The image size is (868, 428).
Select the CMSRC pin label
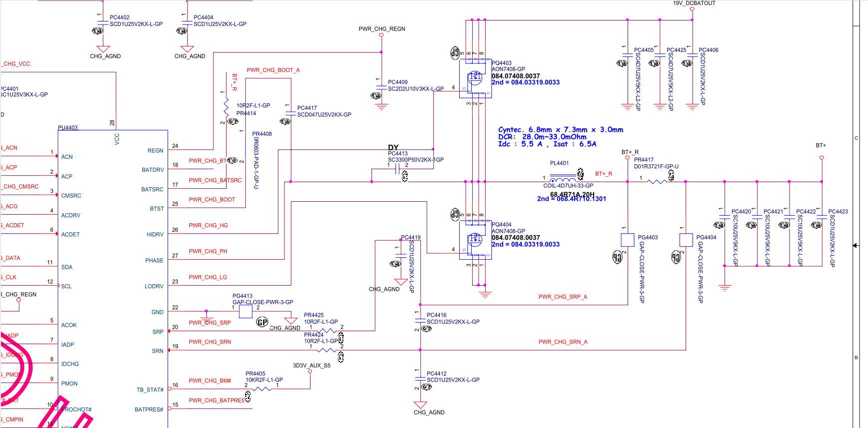tap(71, 196)
